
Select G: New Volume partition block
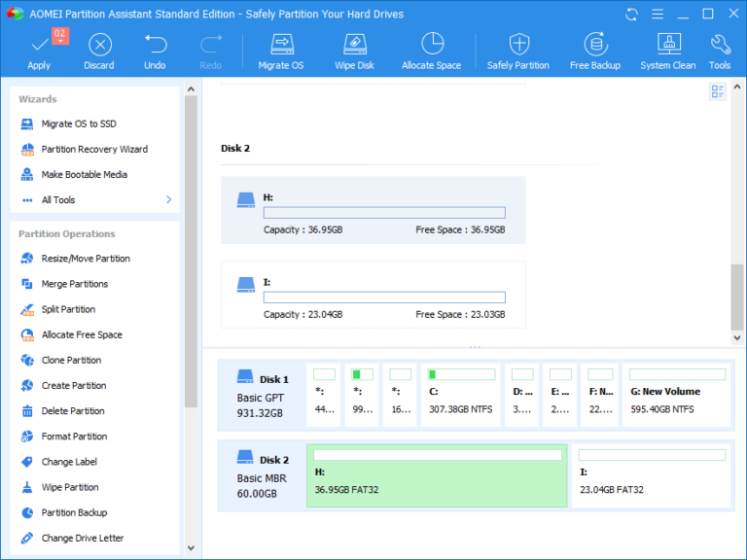coord(677,396)
